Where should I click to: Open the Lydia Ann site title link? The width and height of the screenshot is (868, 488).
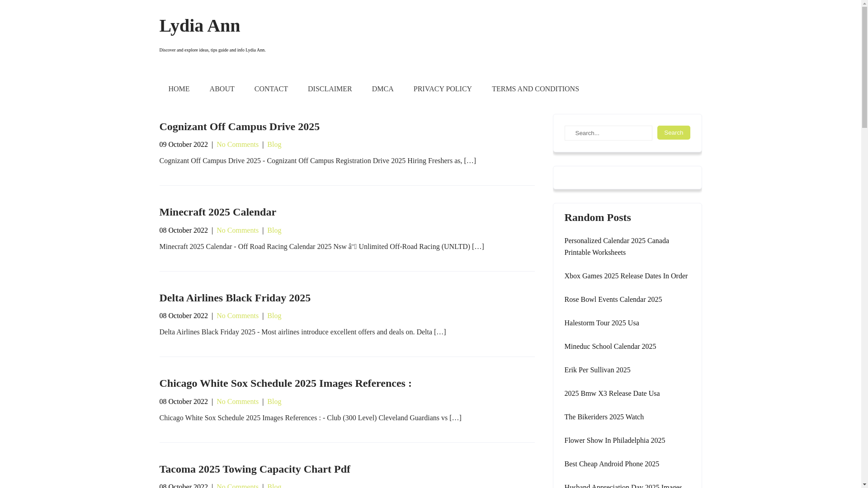click(199, 26)
